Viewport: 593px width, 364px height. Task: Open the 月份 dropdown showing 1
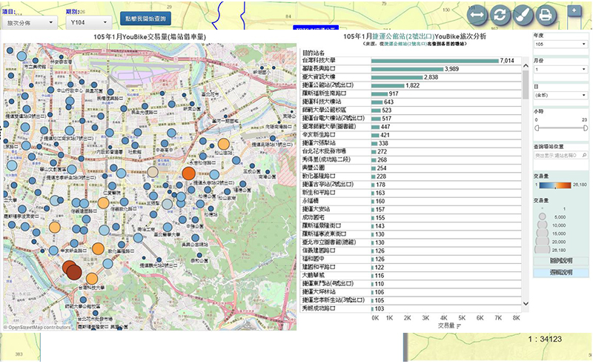pyautogui.click(x=560, y=70)
